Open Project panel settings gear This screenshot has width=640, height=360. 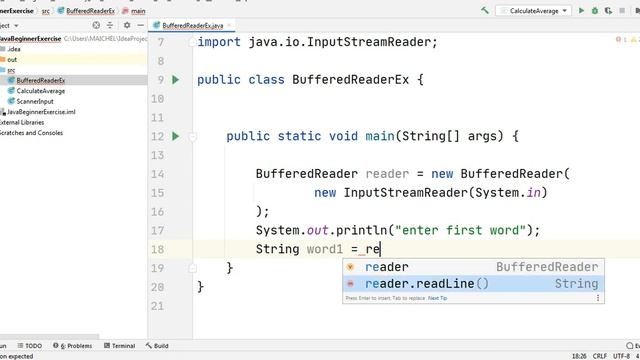click(x=127, y=25)
